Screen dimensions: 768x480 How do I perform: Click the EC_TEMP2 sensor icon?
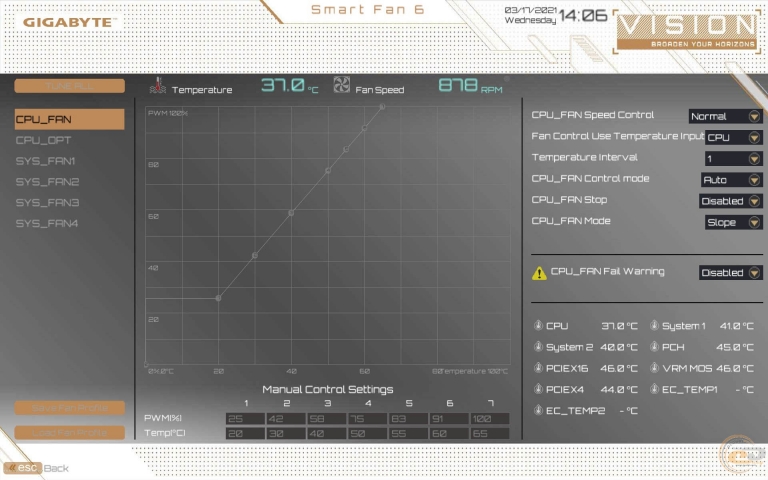[x=538, y=410]
